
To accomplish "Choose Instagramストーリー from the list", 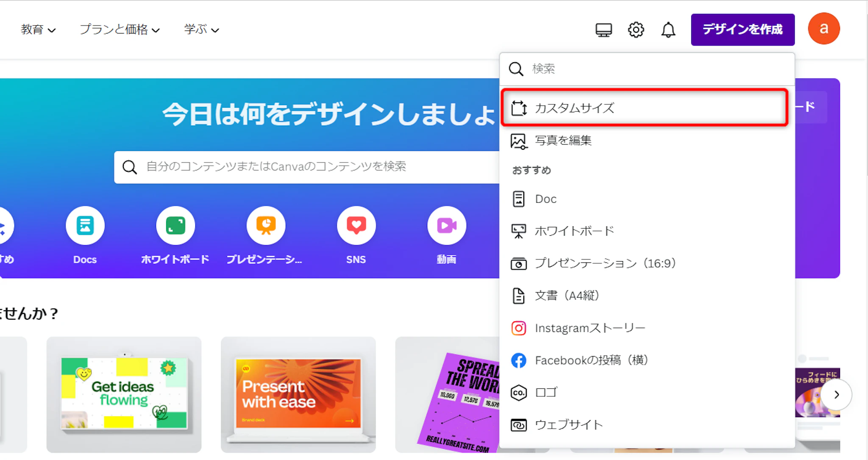I will pos(590,328).
